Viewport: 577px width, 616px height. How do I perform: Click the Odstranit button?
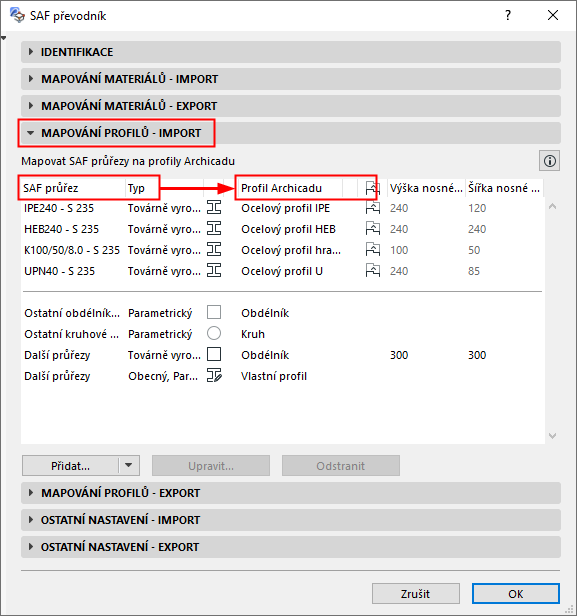tap(341, 466)
